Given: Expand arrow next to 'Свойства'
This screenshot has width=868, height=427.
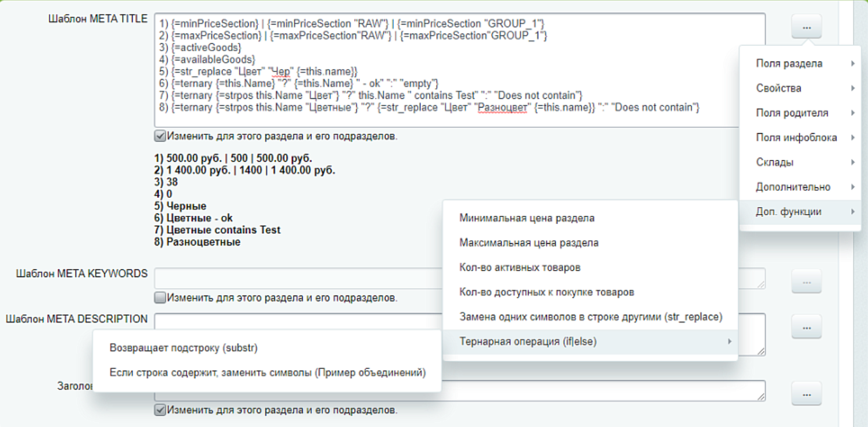Looking at the screenshot, I should [x=853, y=88].
